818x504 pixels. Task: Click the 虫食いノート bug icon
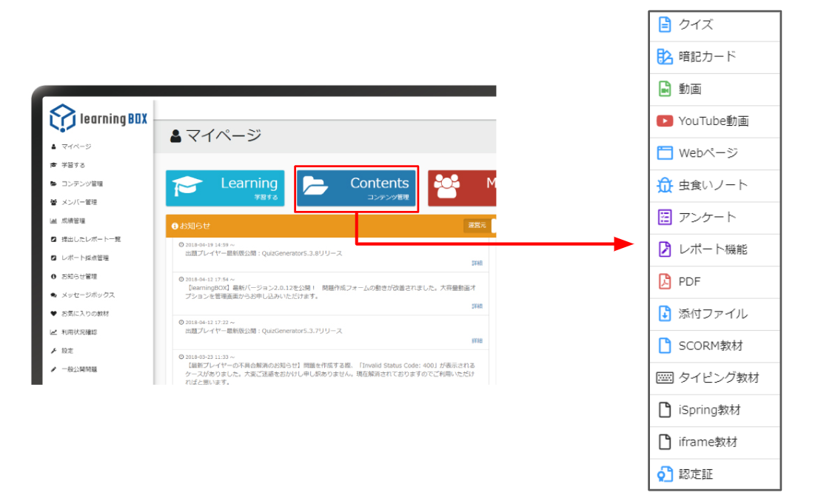(664, 185)
